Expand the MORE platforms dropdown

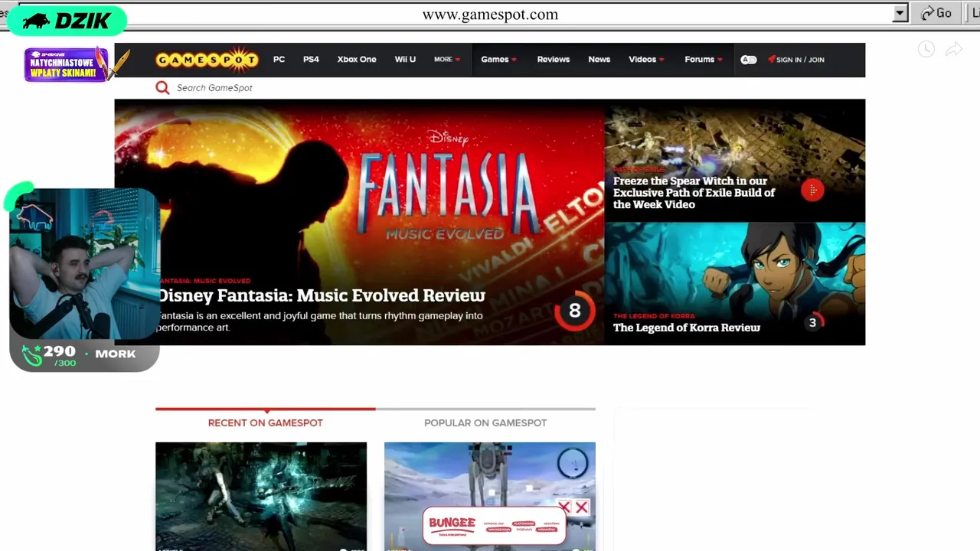pos(447,60)
